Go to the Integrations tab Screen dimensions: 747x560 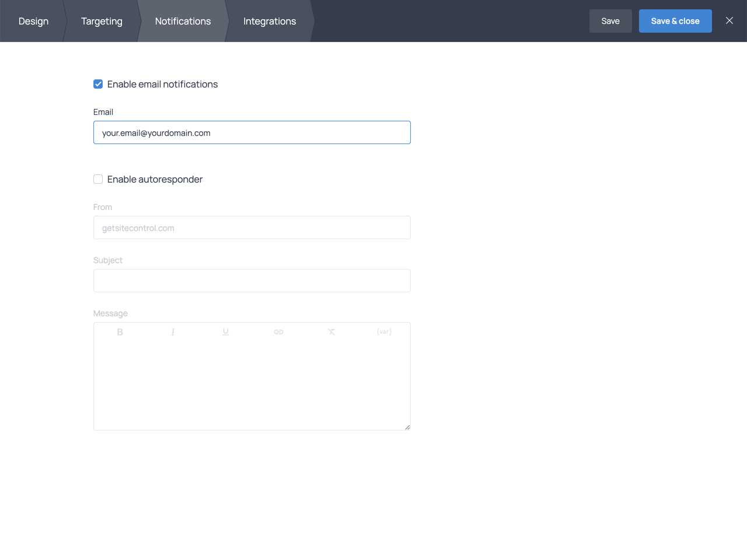(x=269, y=21)
